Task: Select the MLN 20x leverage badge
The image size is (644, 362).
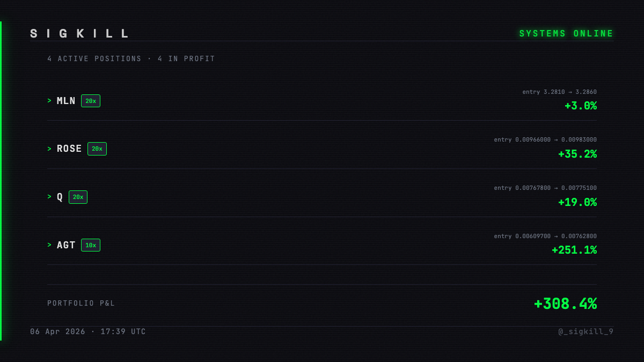Action: pyautogui.click(x=91, y=101)
